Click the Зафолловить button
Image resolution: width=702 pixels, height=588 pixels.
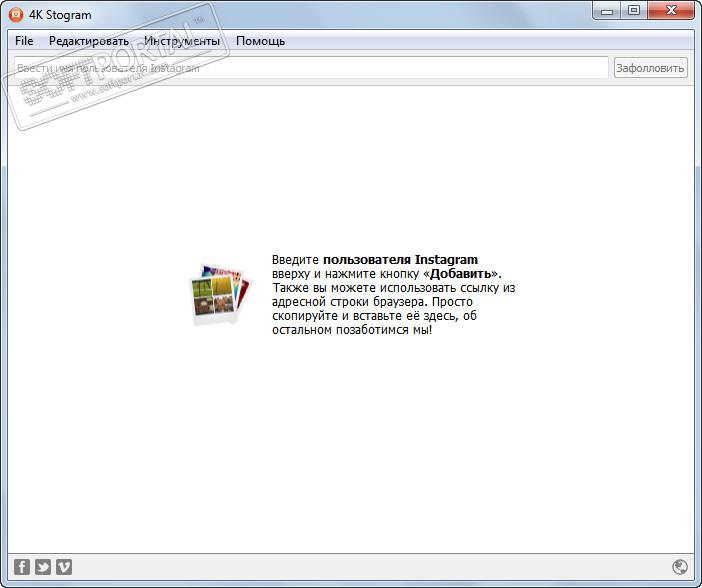[650, 68]
